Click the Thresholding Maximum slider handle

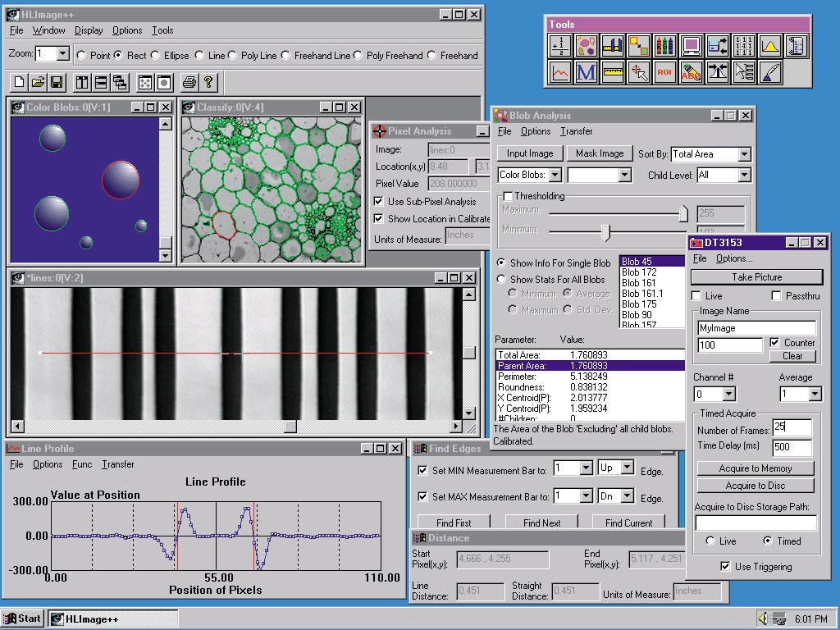[683, 213]
